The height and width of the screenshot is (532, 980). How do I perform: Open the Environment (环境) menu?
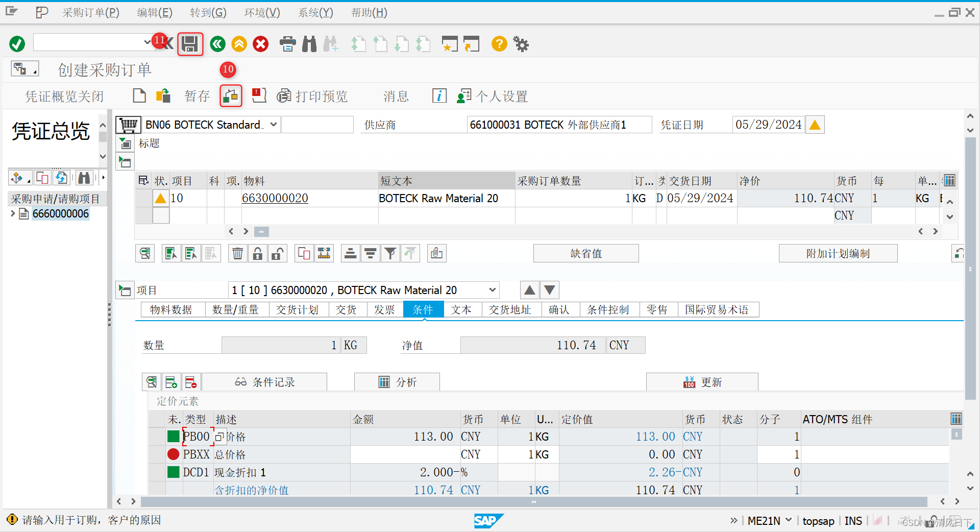click(262, 13)
